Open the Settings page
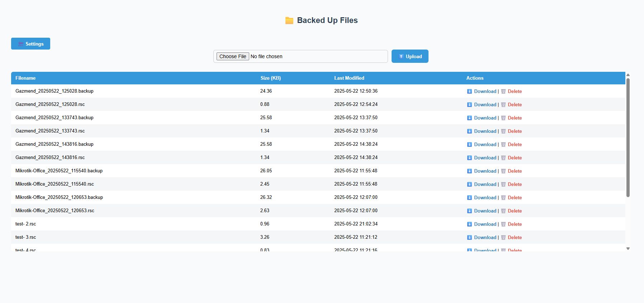This screenshot has width=644, height=303. 30,44
